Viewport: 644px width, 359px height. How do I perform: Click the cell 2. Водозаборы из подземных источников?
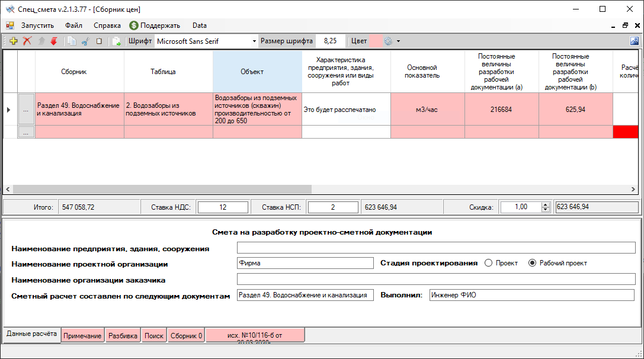(x=168, y=110)
